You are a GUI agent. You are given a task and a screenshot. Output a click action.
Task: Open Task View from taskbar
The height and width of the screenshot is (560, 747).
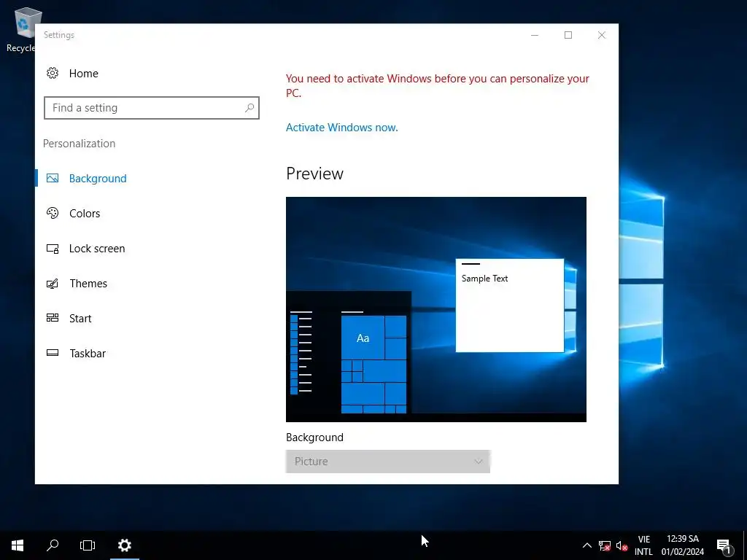88,545
